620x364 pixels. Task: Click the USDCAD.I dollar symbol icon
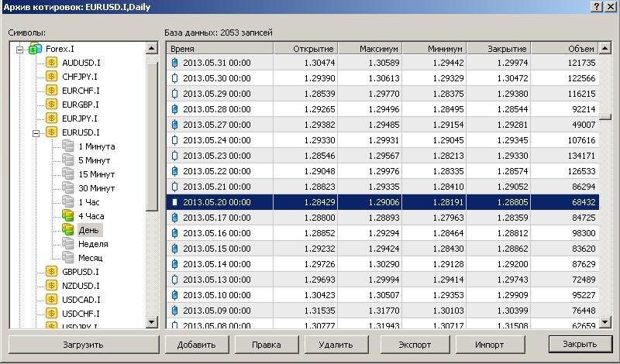tap(51, 299)
